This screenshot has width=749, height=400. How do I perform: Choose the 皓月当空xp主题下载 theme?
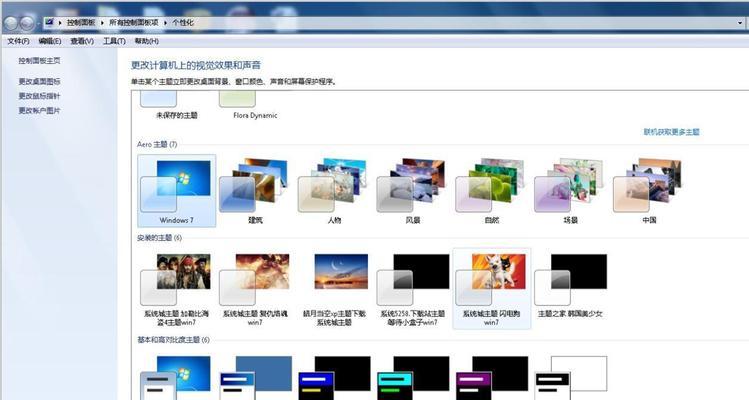[x=334, y=289]
